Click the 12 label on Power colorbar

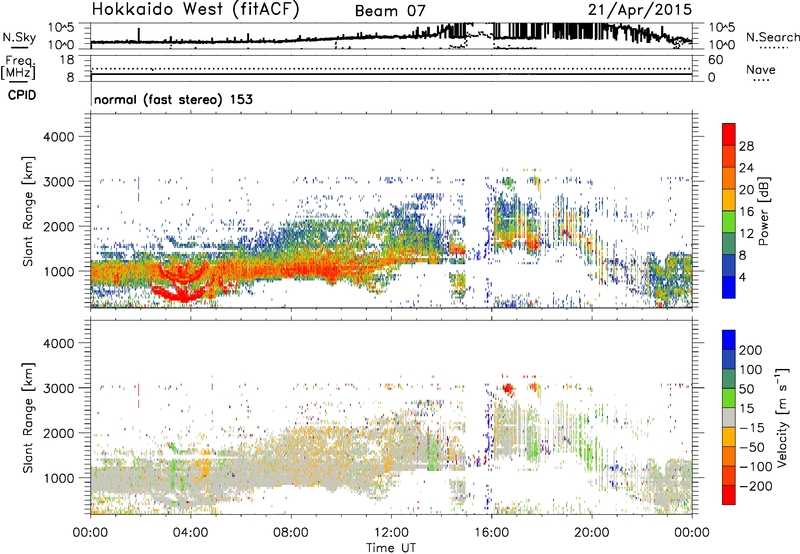[x=746, y=233]
